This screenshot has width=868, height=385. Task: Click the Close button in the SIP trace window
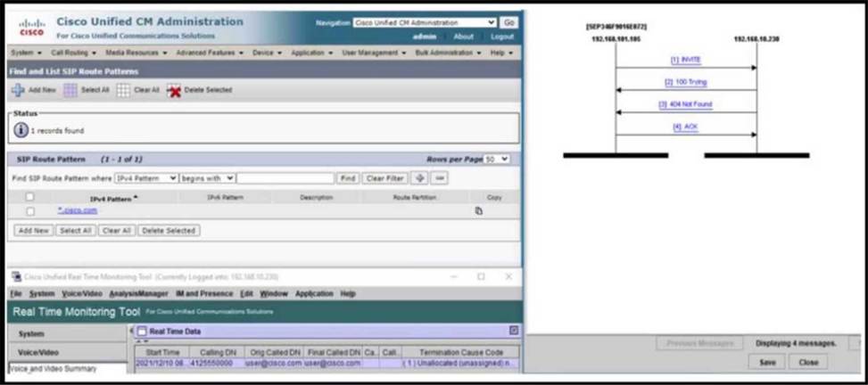808,363
